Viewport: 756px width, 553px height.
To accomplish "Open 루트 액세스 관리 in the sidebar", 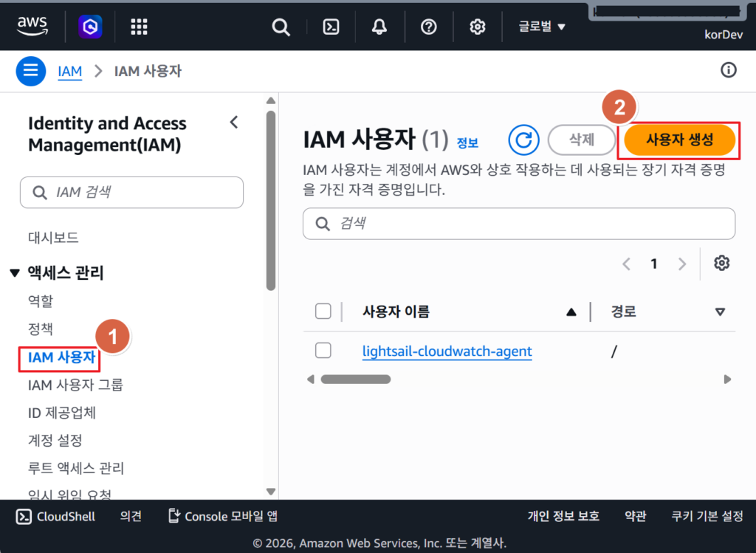I will [x=76, y=468].
